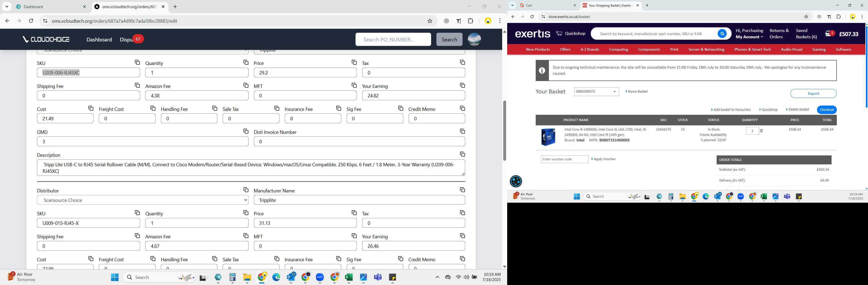Click the Cost field showing 21.49
Image resolution: width=868 pixels, height=285 pixels.
(x=65, y=118)
